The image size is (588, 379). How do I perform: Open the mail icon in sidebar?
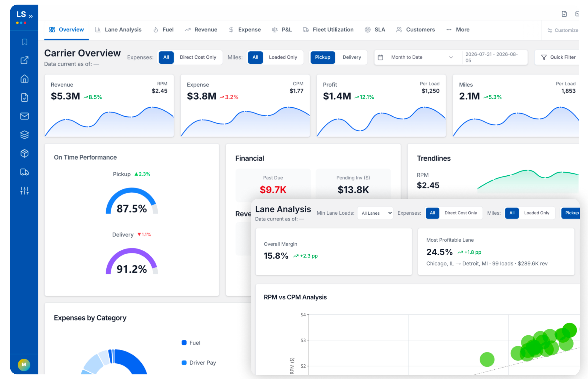(24, 116)
